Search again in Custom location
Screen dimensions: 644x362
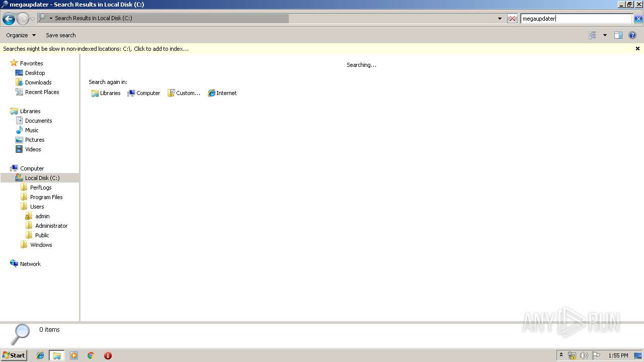click(184, 93)
